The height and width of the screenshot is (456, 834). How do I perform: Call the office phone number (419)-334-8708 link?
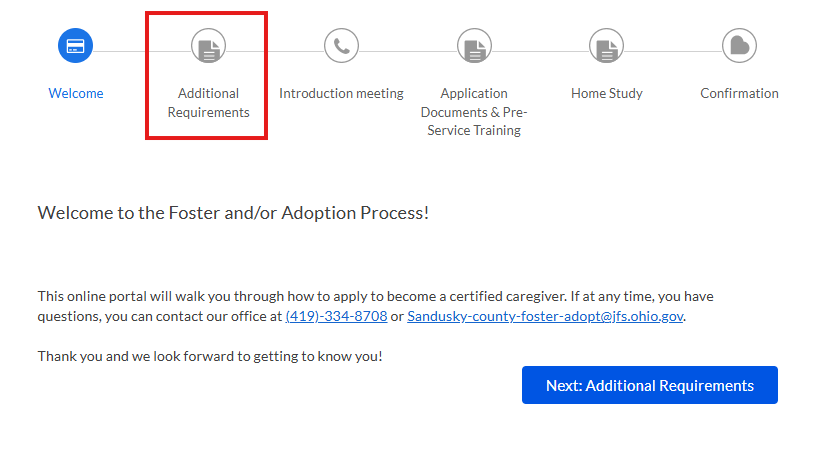pyautogui.click(x=336, y=317)
